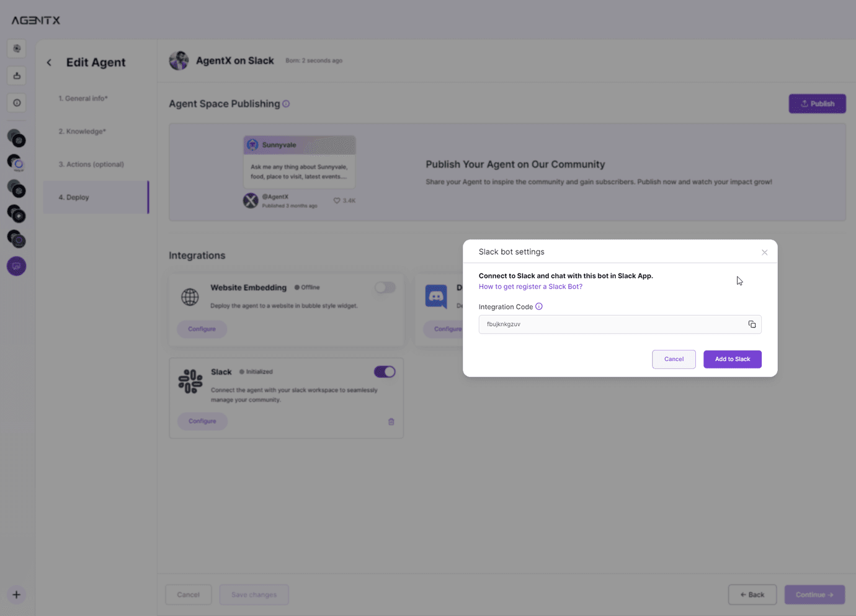Click info icon beside Agent Space Publishing
Image resolution: width=856 pixels, height=616 pixels.
[x=286, y=104]
